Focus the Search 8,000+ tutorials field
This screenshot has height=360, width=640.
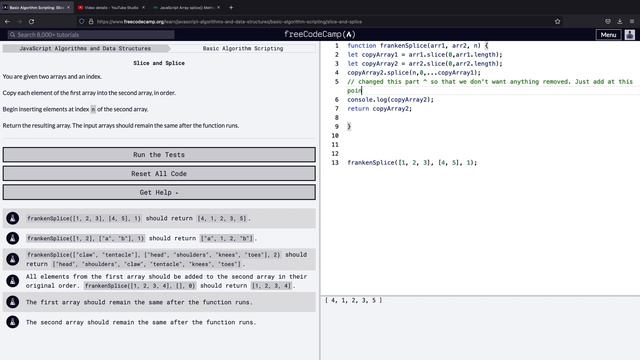tap(91, 35)
